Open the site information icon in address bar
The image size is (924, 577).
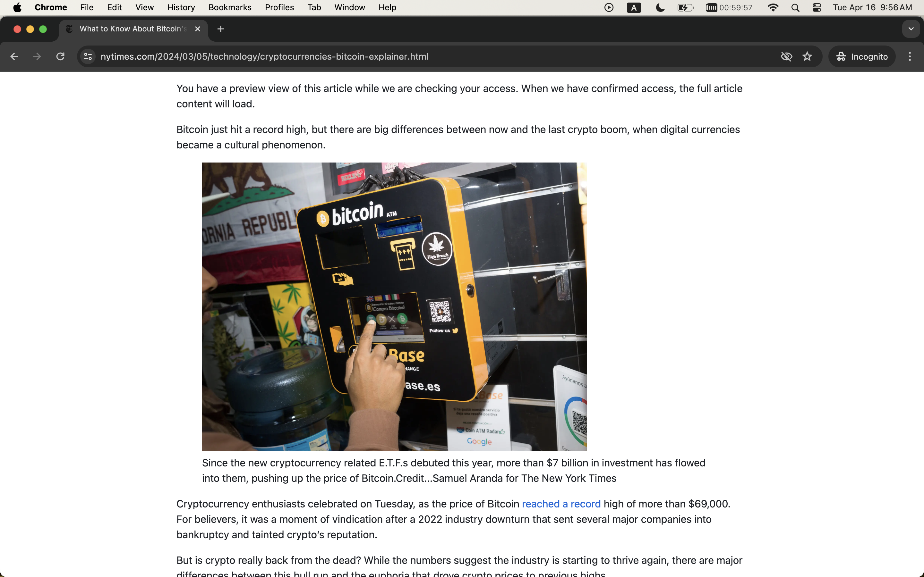point(88,56)
